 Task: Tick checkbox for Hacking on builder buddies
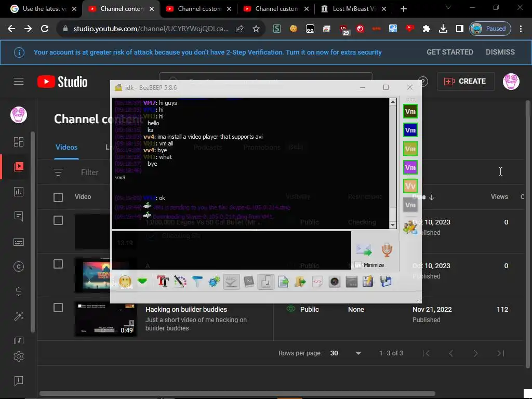pyautogui.click(x=58, y=308)
